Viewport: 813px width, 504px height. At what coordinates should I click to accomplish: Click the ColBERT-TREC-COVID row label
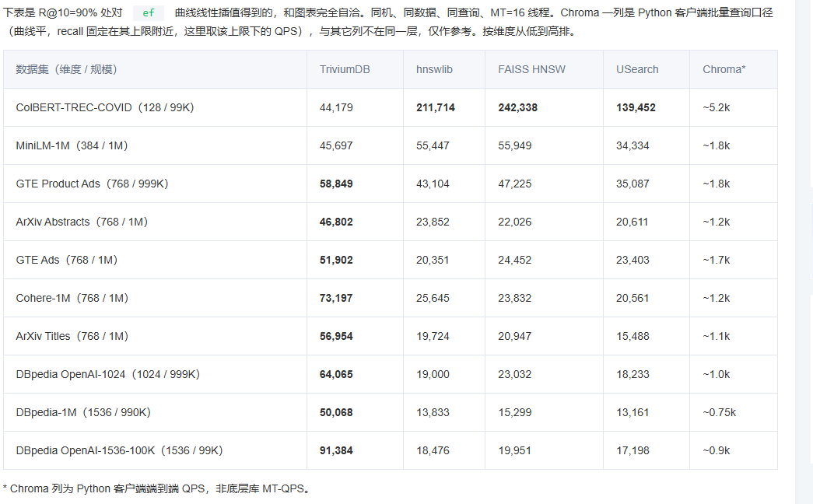105,107
